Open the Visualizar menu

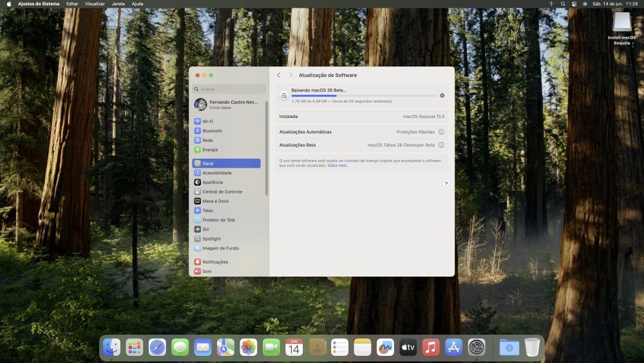point(95,4)
